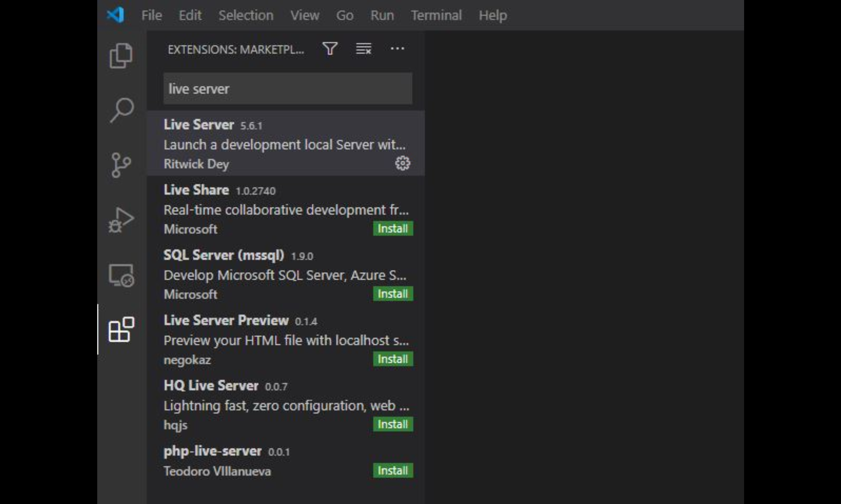This screenshot has height=504, width=841.
Task: Click the VS Code logo icon
Action: 116,15
